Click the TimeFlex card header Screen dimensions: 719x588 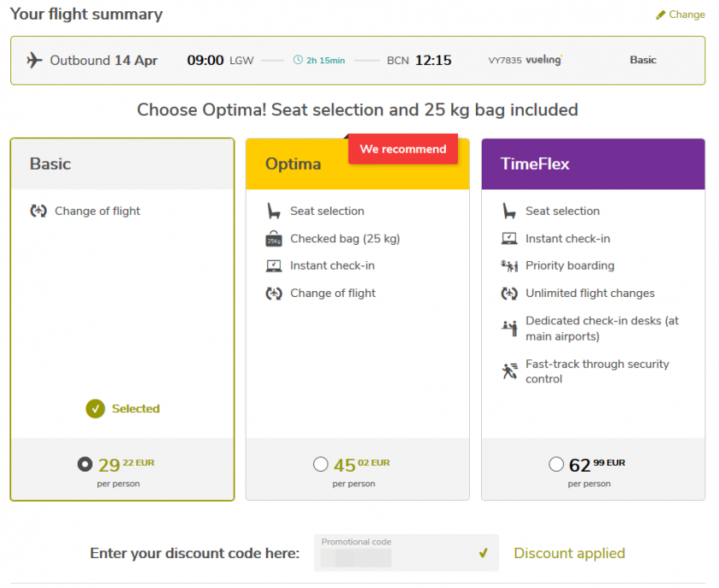click(x=592, y=163)
